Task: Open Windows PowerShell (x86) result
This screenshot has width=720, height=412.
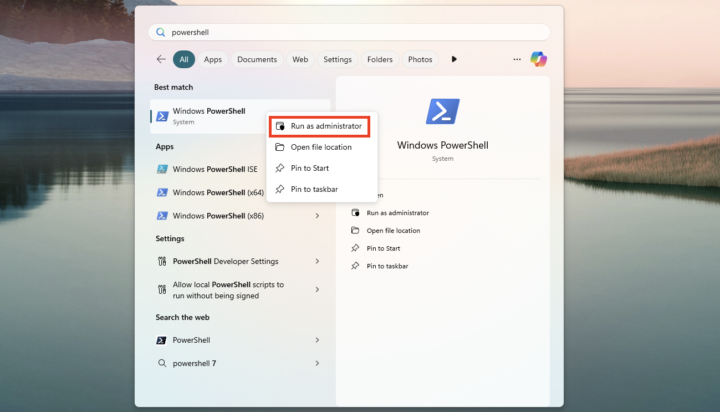Action: 240,215
